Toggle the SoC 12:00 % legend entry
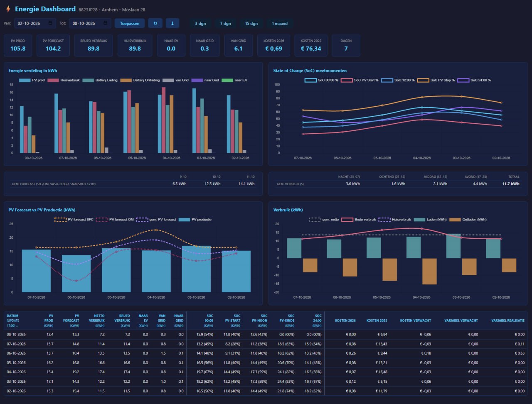 tap(398, 80)
